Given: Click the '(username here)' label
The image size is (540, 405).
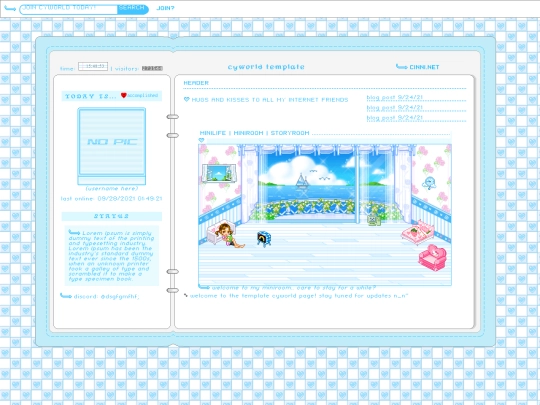Looking at the screenshot, I should (x=112, y=188).
